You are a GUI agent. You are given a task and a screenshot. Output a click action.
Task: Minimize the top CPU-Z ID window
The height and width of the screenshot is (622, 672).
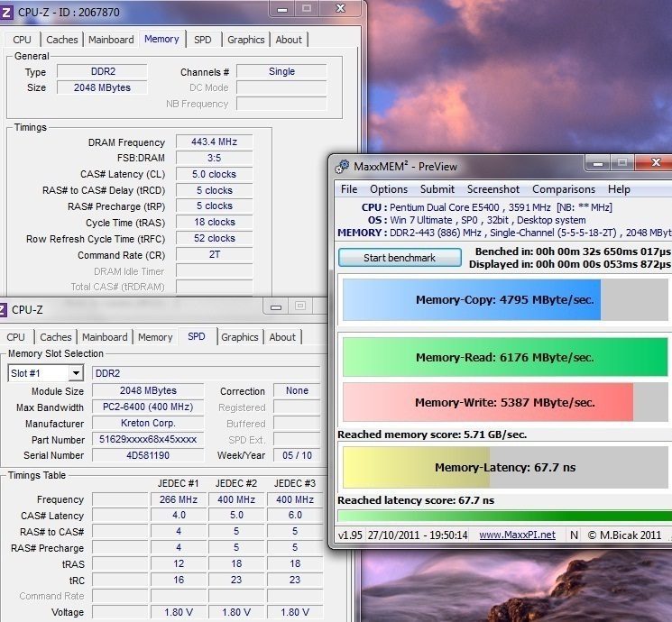point(282,9)
